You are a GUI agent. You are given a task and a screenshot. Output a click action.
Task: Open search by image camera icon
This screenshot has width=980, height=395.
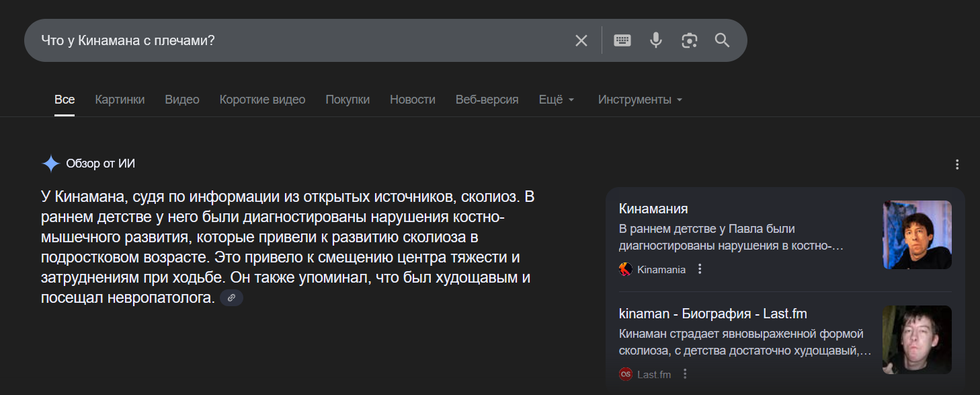tap(689, 40)
